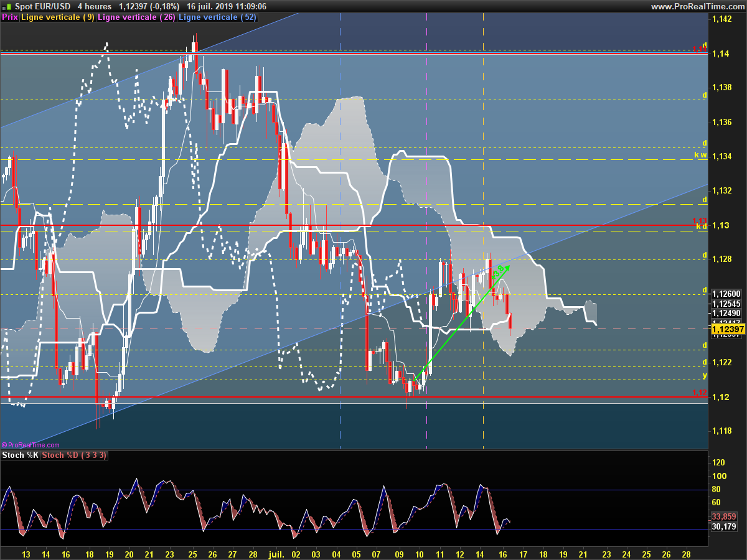This screenshot has width=747, height=560.
Task: Click the red 1,13 horizontal line label
Action: point(700,222)
